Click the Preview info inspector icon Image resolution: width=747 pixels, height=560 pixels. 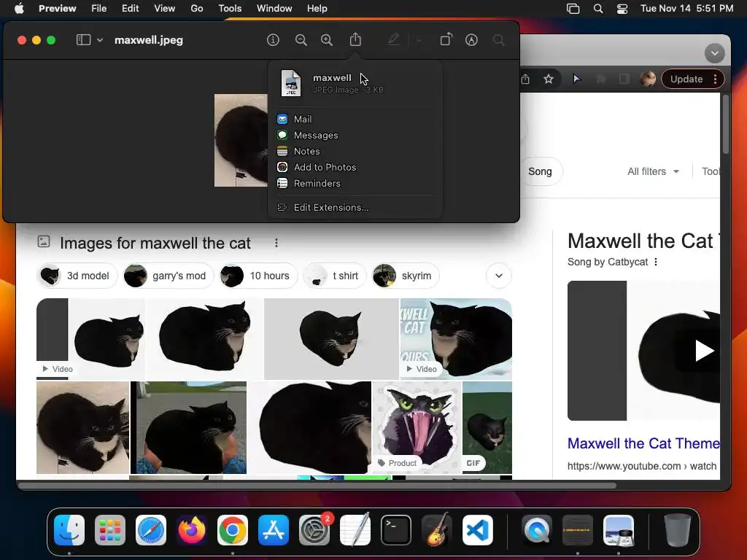(x=273, y=40)
